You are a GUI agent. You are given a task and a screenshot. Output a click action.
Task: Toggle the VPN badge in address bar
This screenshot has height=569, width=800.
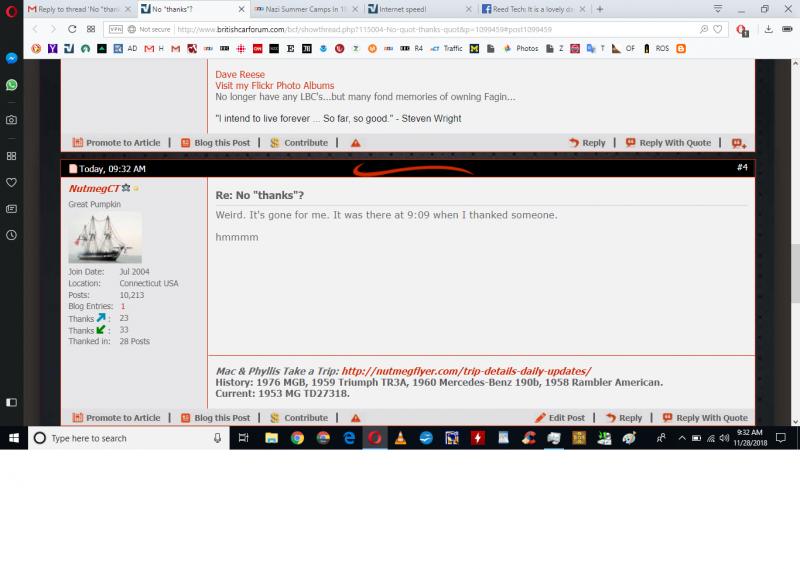pos(115,29)
